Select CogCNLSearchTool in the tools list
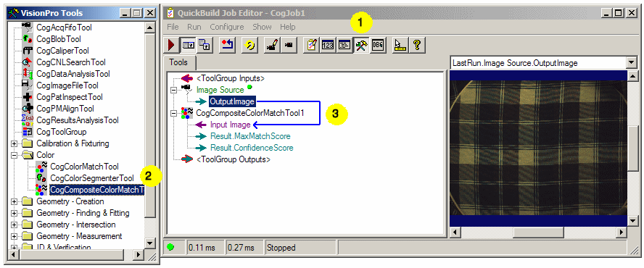 (70, 62)
